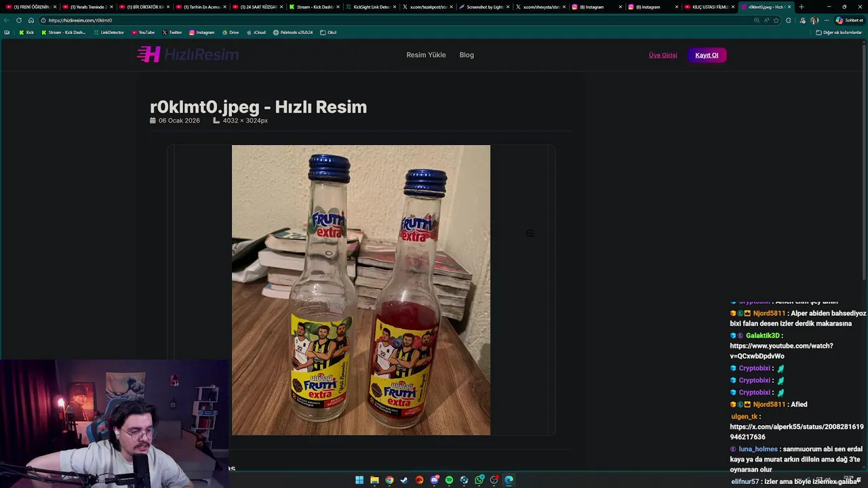Open the Kick bookmark
Image resolution: width=868 pixels, height=488 pixels.
[26, 33]
